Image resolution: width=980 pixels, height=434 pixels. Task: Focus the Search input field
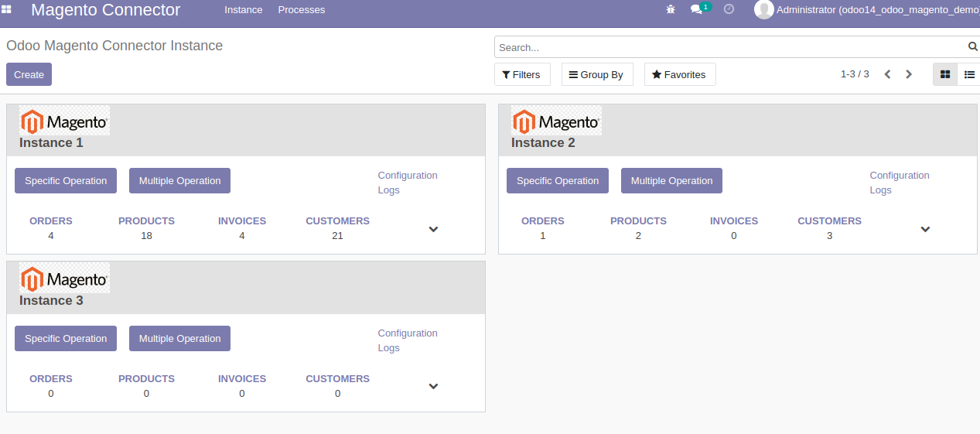coord(730,47)
